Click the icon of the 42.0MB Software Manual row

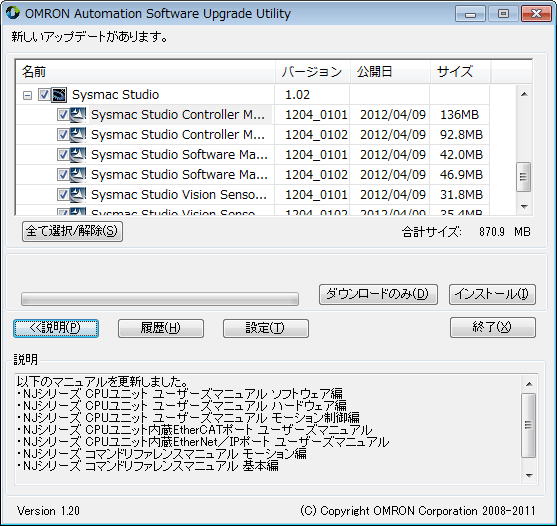point(78,154)
